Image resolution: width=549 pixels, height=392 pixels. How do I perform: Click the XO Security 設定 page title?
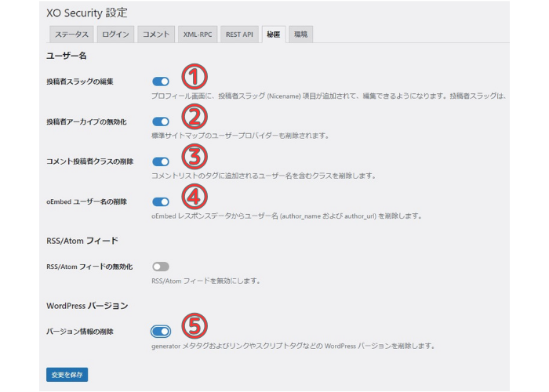tap(87, 13)
